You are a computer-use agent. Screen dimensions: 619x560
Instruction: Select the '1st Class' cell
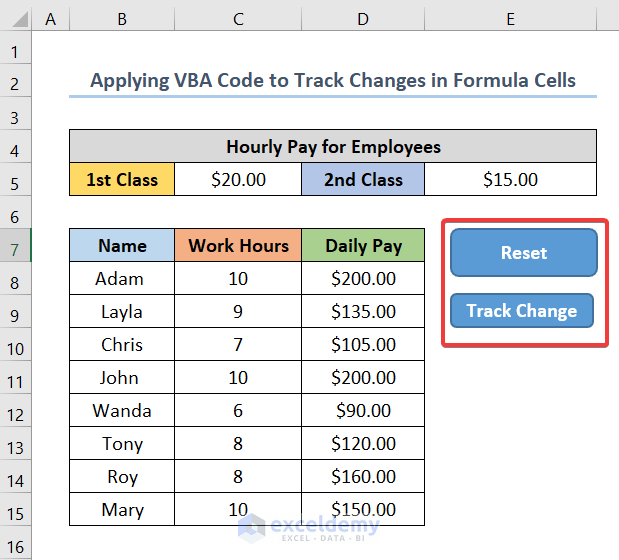(122, 179)
